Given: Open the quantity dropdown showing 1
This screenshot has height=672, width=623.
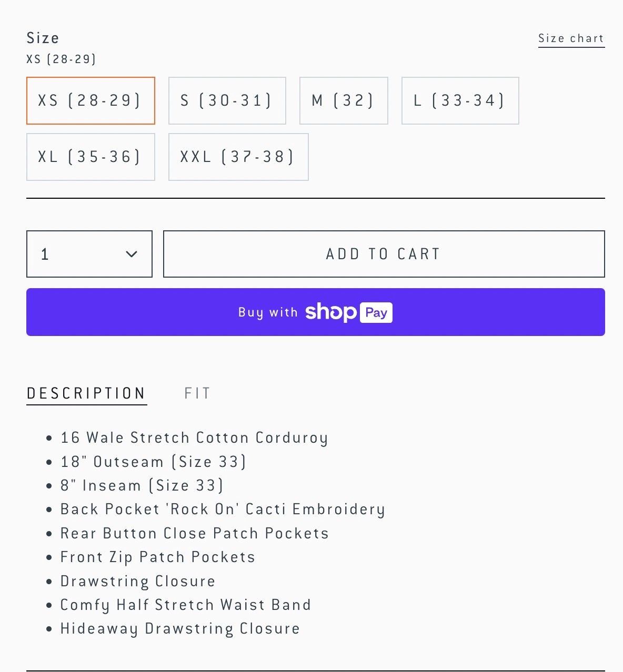Looking at the screenshot, I should pyautogui.click(x=89, y=254).
